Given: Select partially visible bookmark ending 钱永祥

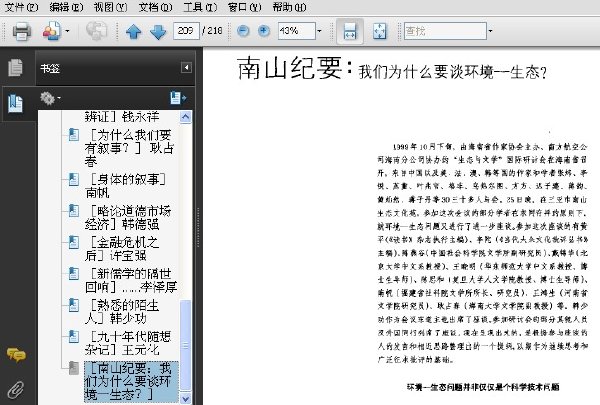Looking at the screenshot, I should 122,116.
